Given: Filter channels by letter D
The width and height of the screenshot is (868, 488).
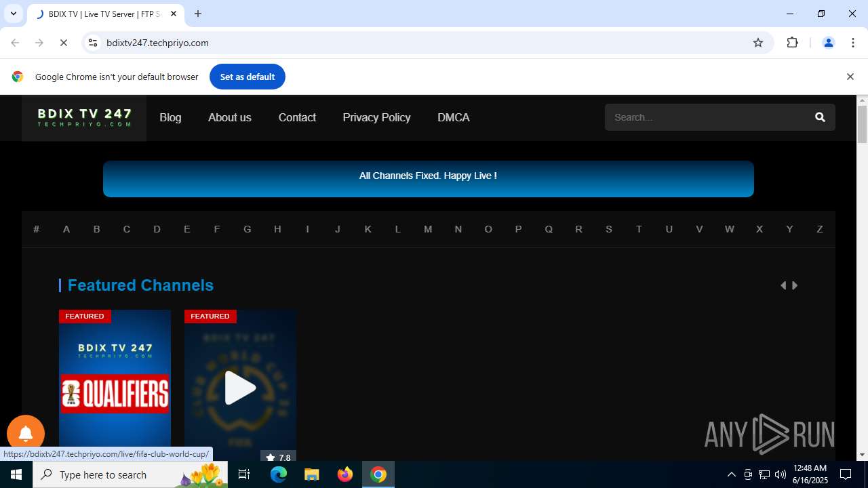Looking at the screenshot, I should 157,229.
